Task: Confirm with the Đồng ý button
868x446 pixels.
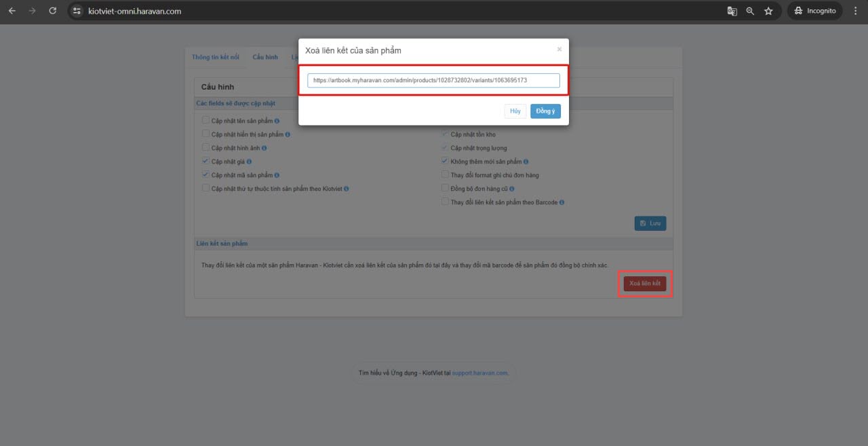Action: tap(545, 111)
